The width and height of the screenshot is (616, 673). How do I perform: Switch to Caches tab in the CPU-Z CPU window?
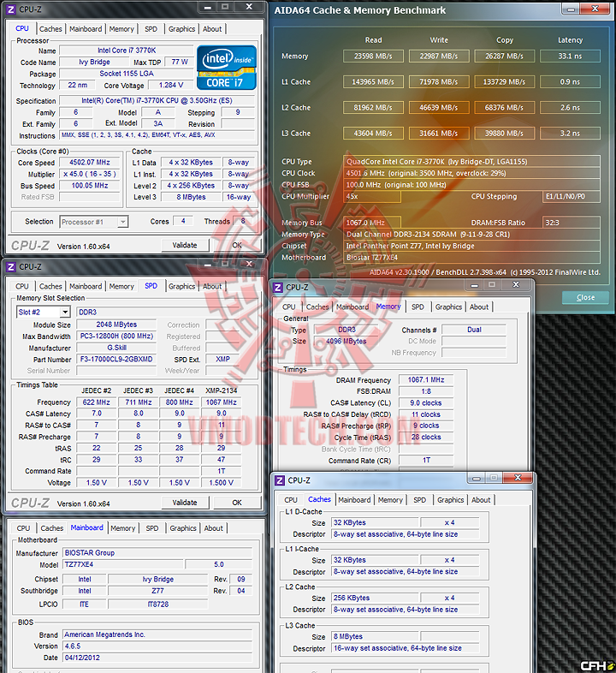50,29
